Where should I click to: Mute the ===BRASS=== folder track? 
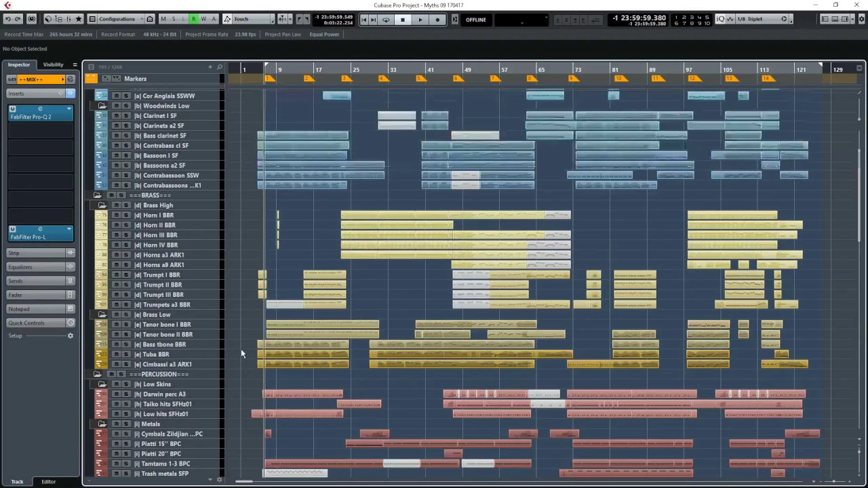pyautogui.click(x=111, y=195)
